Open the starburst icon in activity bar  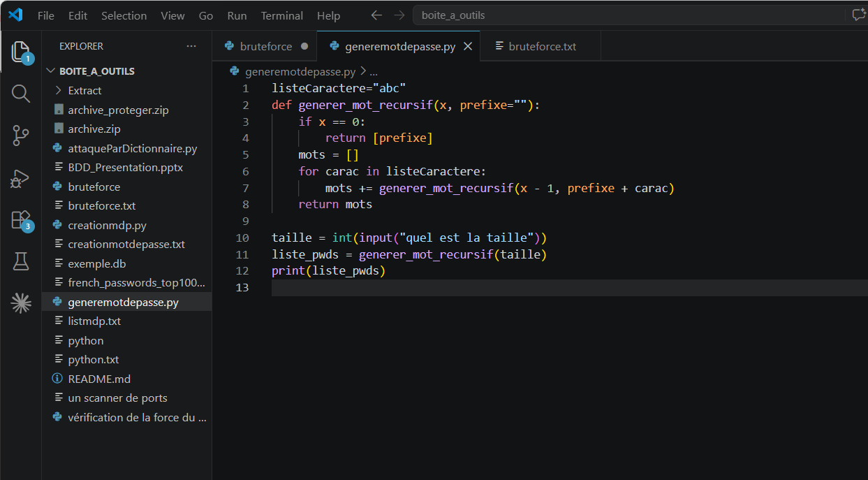click(x=21, y=303)
